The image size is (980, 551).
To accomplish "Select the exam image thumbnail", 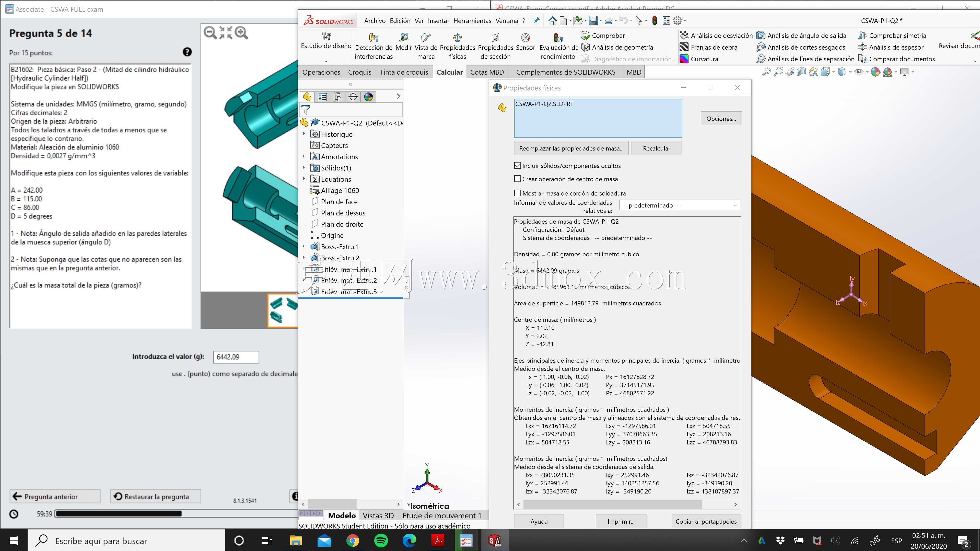I will (283, 311).
